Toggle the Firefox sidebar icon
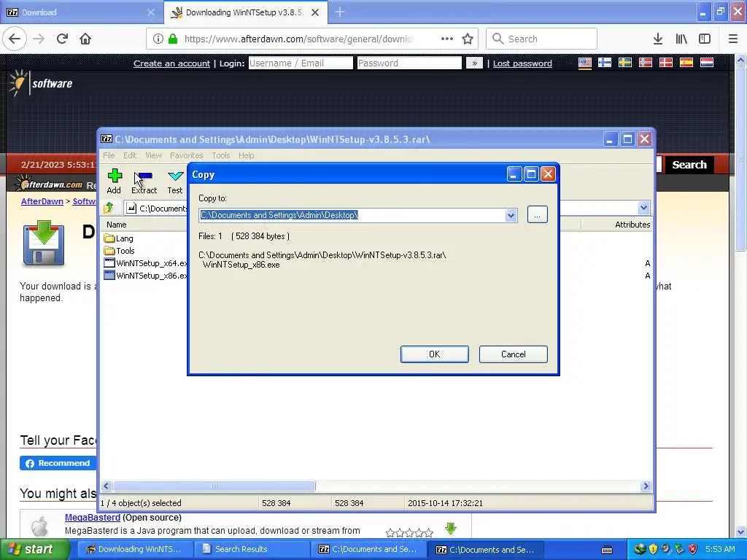The image size is (747, 560). coord(705,39)
